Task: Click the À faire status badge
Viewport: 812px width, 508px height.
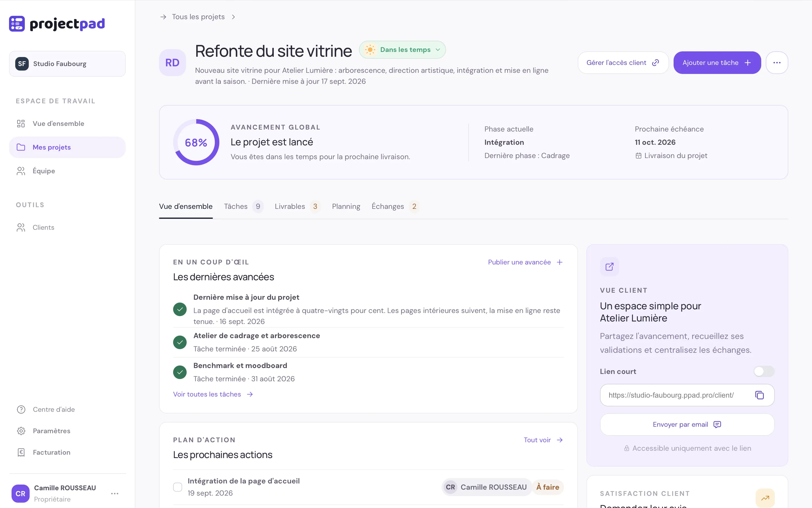Action: click(x=548, y=487)
